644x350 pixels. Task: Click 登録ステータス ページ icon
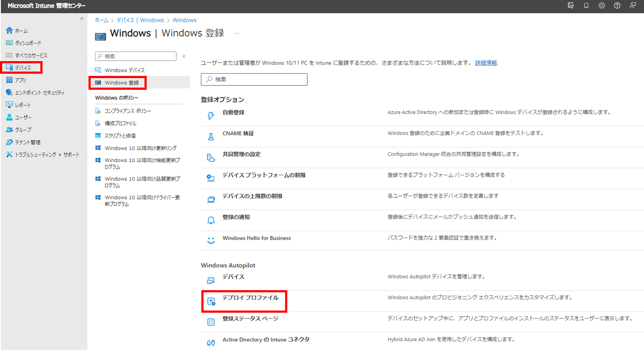pos(211,322)
